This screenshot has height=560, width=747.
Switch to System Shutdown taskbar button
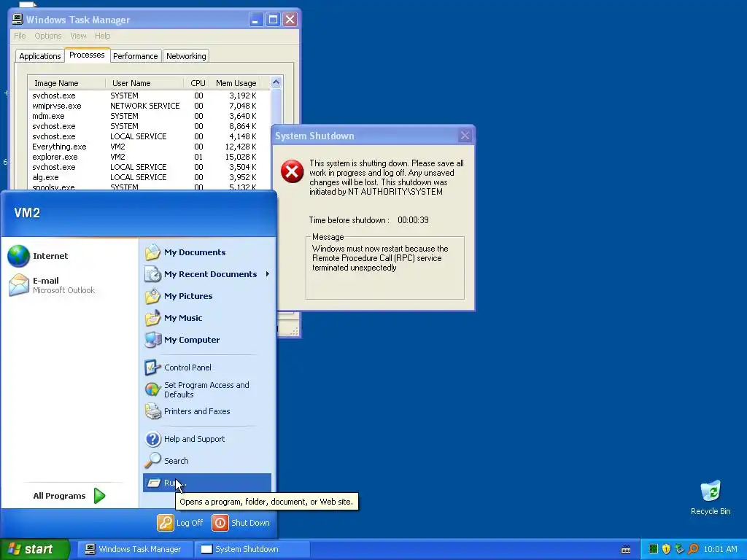(x=252, y=549)
